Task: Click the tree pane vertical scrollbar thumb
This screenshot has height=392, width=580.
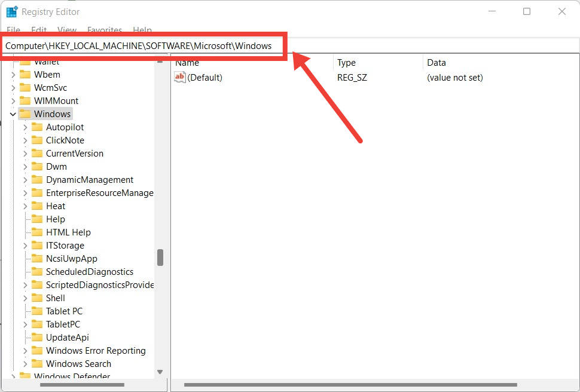Action: coord(160,258)
